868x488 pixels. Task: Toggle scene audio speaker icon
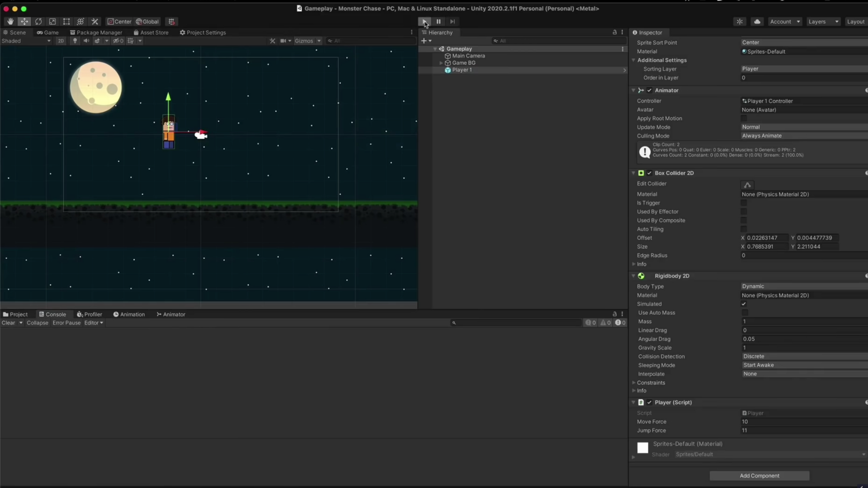point(86,41)
